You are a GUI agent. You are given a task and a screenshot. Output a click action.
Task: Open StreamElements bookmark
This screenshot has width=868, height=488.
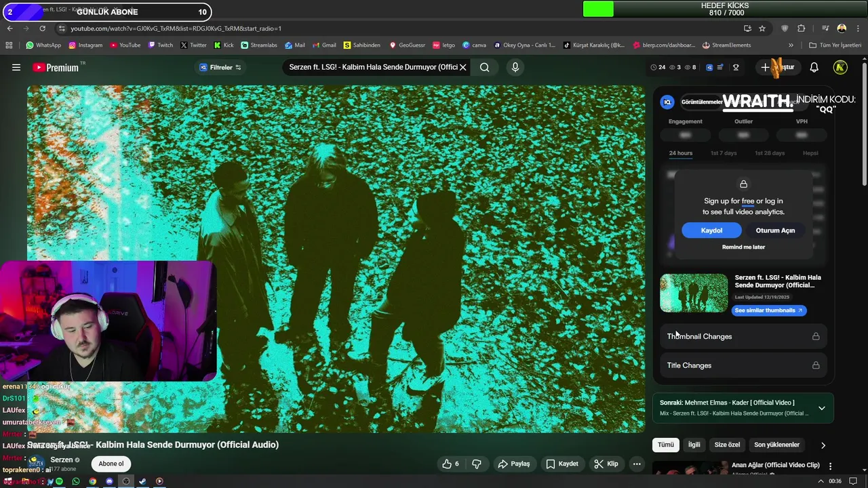click(x=726, y=45)
